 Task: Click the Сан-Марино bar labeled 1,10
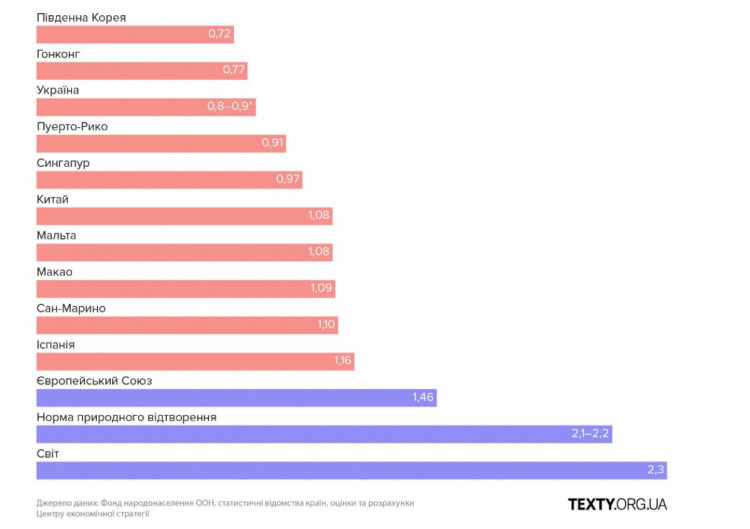(x=187, y=325)
